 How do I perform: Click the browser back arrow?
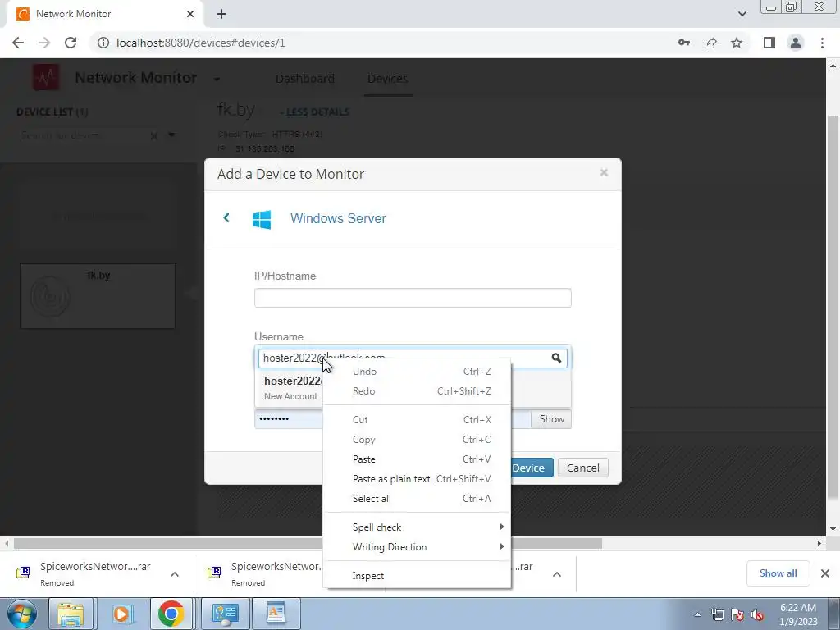click(x=18, y=43)
